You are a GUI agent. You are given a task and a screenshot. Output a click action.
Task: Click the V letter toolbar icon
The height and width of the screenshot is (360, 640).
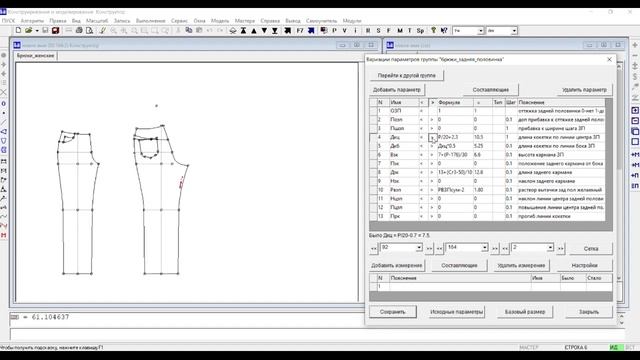pos(344,31)
